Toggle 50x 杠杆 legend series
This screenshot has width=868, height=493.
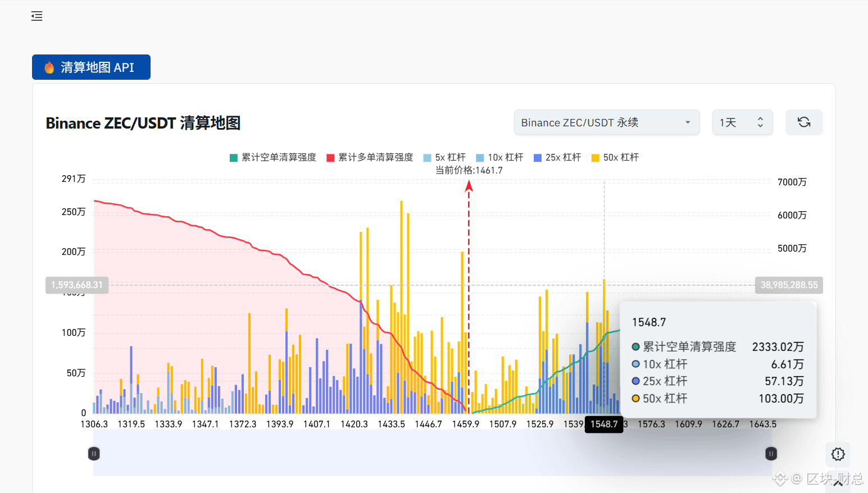(x=615, y=157)
